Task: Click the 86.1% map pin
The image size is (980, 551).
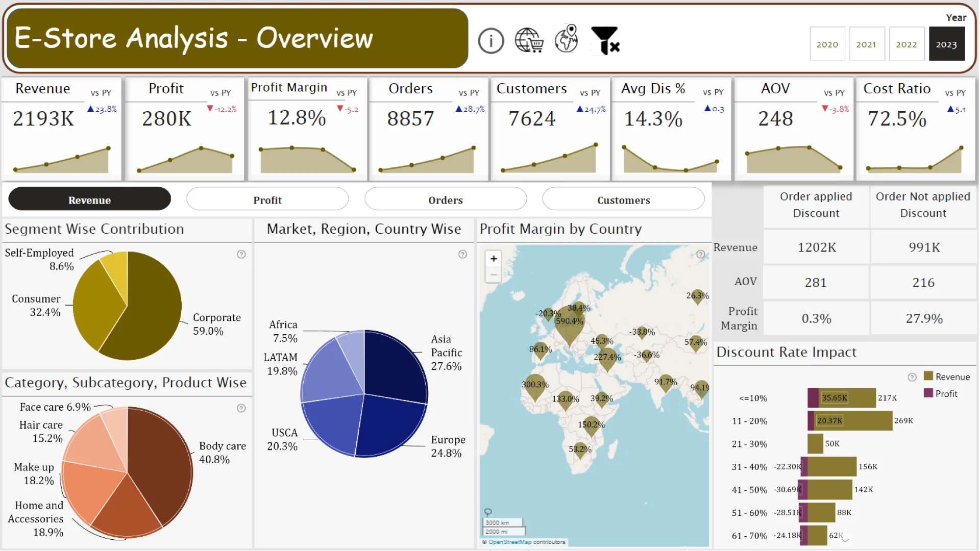Action: tap(540, 350)
